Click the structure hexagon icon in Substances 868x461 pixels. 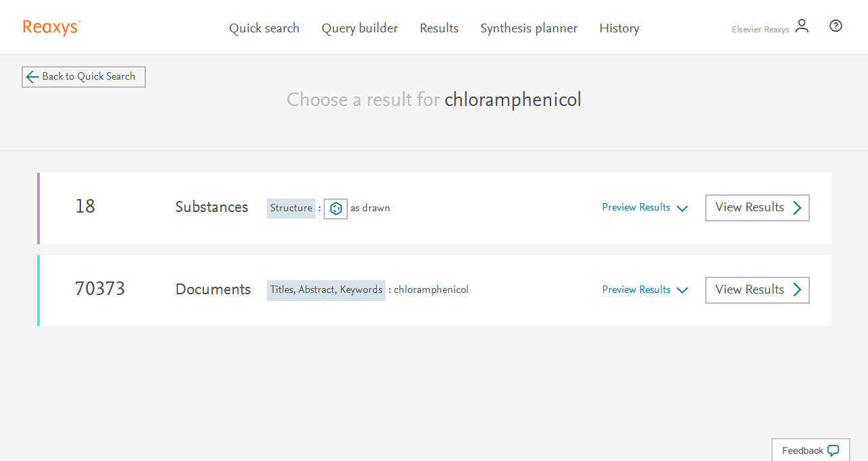click(336, 209)
